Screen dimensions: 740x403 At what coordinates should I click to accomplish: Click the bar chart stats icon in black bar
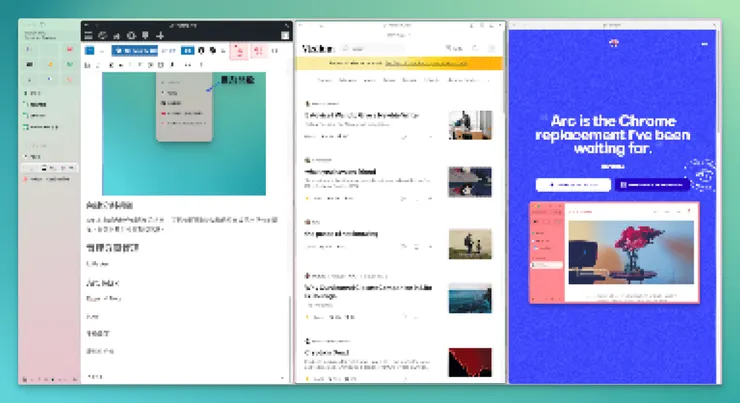tap(117, 36)
